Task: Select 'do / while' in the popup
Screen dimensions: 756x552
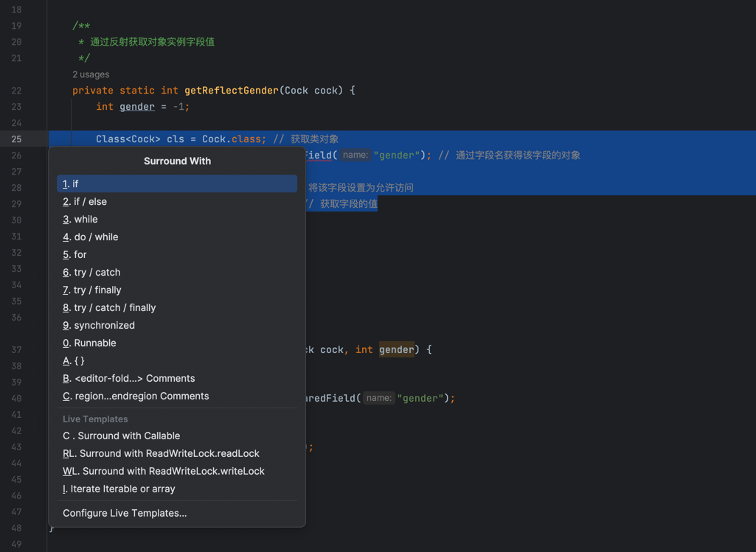Action: tap(91, 237)
